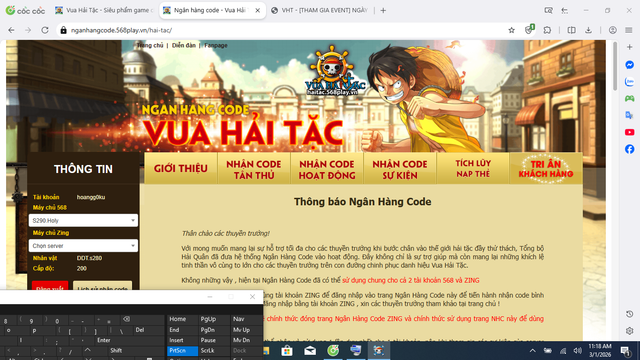The image size is (640, 360).
Task: Open NHẬN CODE HOẠT ĐỘNG tab
Action: (x=327, y=169)
